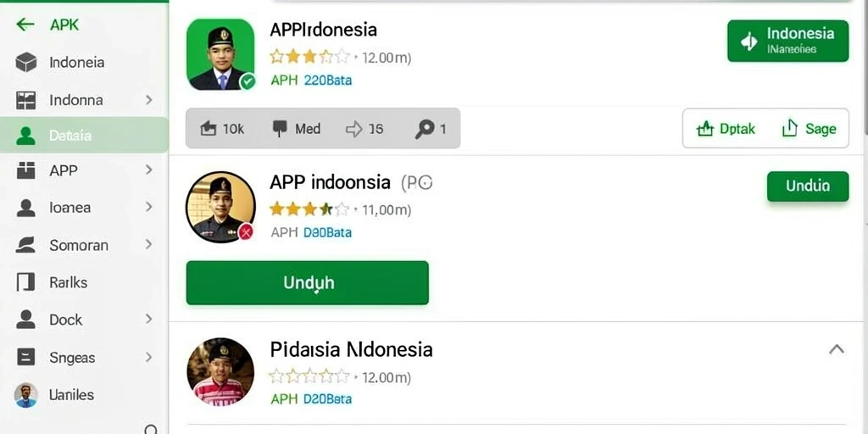The image size is (868, 434).
Task: Click the large green Unduh button
Action: [307, 283]
